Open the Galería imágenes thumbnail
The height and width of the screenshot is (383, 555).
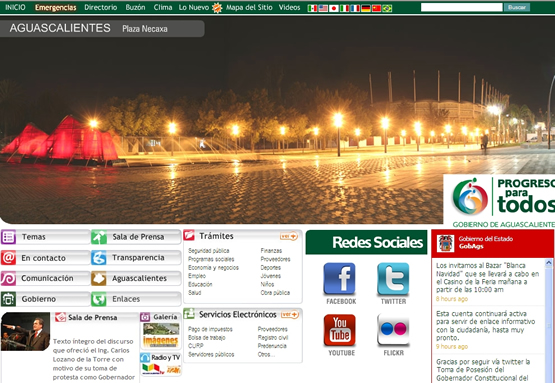(161, 336)
